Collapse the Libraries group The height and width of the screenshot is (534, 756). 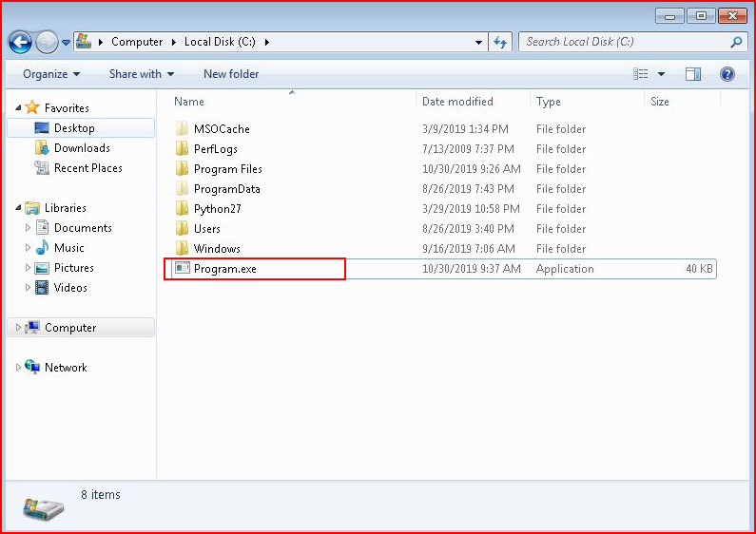pyautogui.click(x=18, y=208)
